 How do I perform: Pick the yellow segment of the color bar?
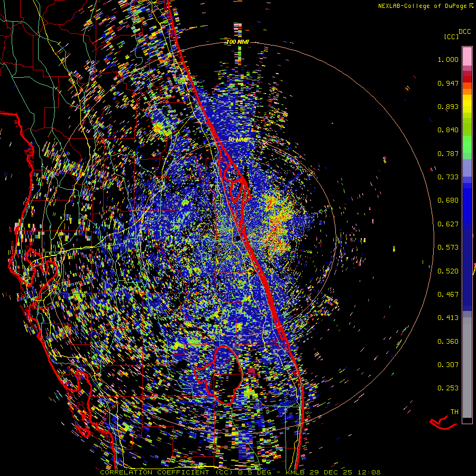467,103
